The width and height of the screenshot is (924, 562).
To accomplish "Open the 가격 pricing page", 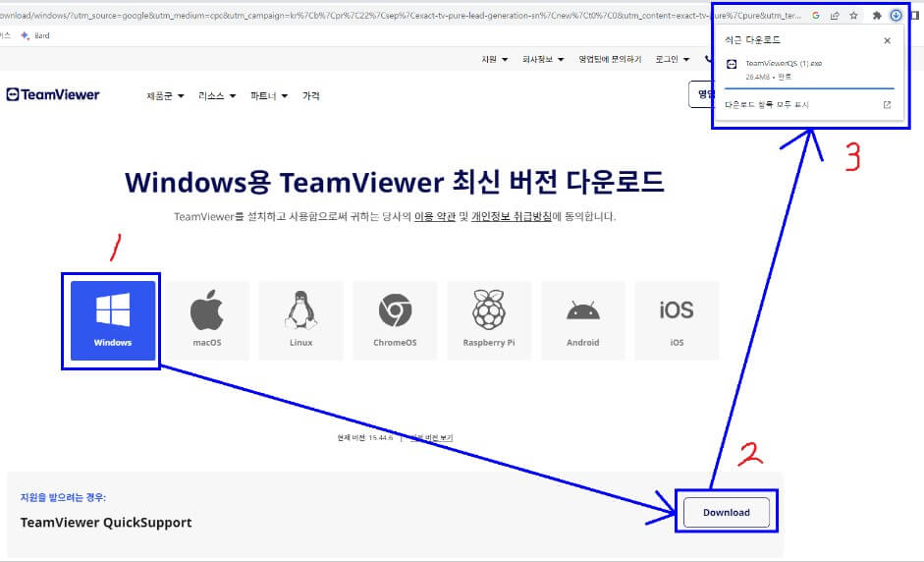I will point(310,95).
